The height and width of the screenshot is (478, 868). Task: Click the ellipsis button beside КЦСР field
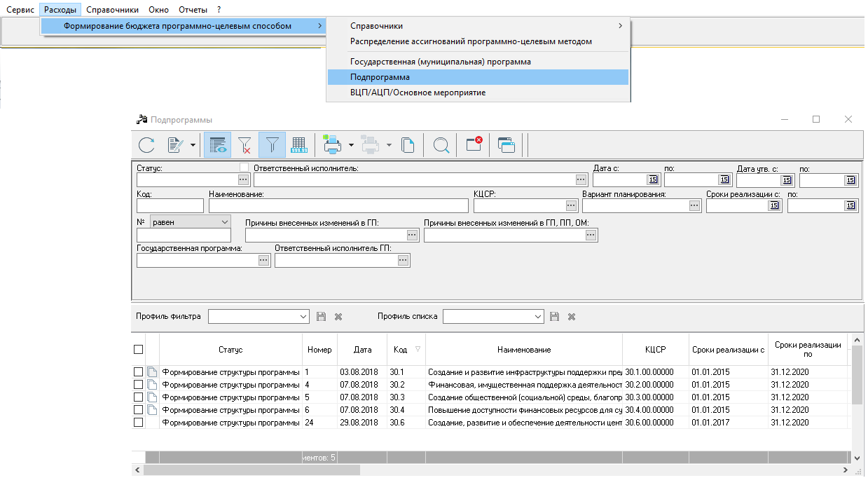click(571, 205)
